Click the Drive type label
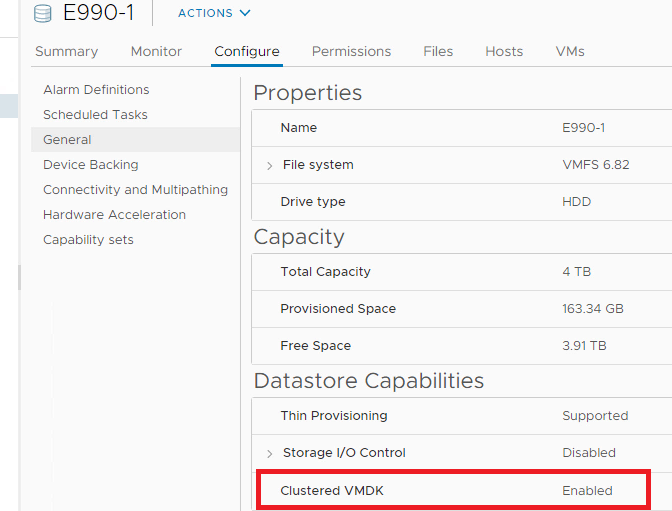Image resolution: width=672 pixels, height=511 pixels. [x=313, y=201]
